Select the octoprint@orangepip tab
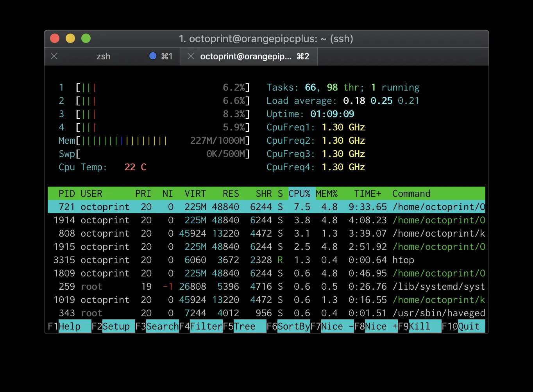This screenshot has height=392, width=533. [x=245, y=56]
